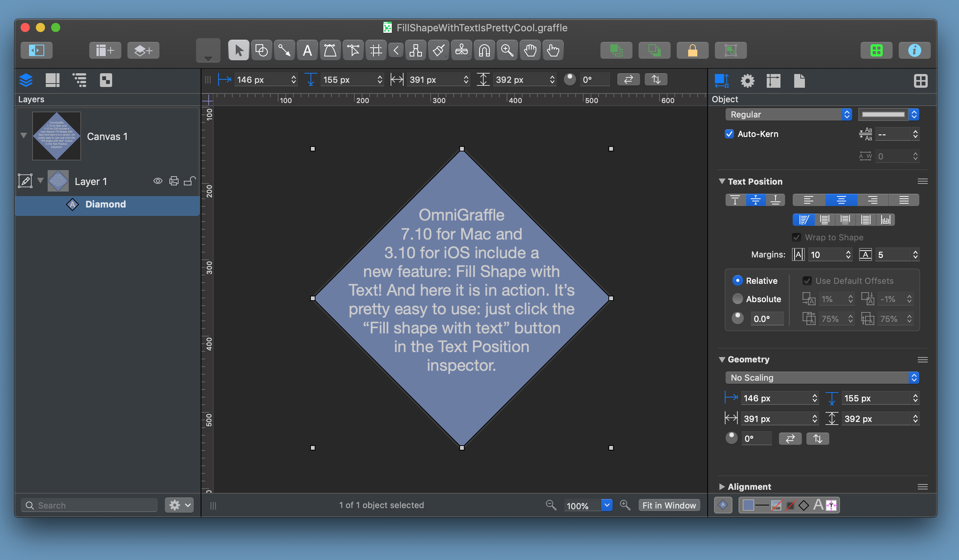Choose the Selection arrow tool
The width and height of the screenshot is (959, 560).
click(x=239, y=50)
